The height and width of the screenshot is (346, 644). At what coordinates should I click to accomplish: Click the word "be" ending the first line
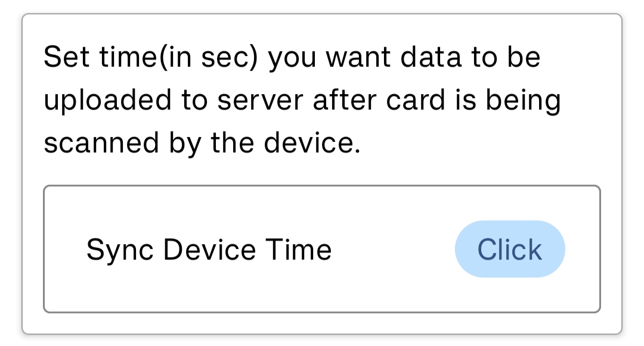pyautogui.click(x=524, y=58)
